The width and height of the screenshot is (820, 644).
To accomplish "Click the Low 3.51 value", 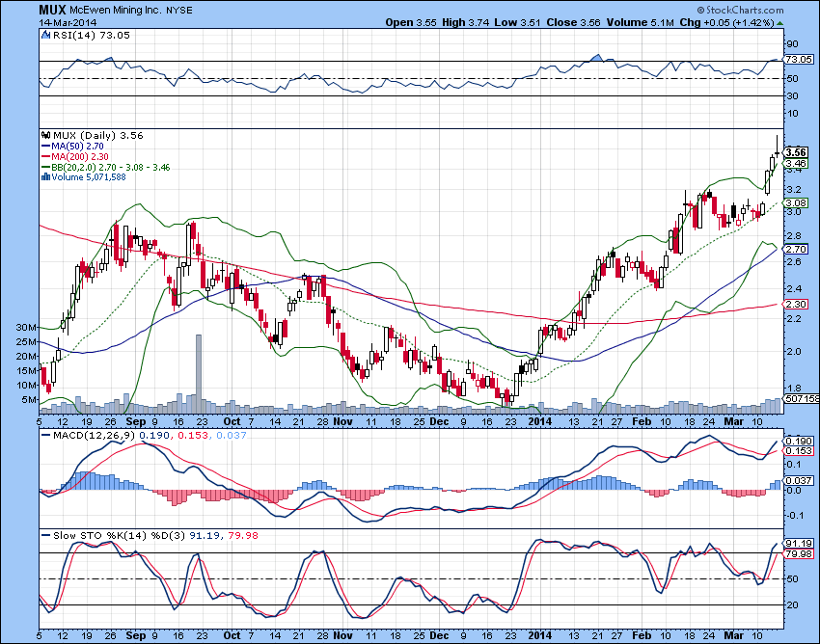I will [x=517, y=22].
